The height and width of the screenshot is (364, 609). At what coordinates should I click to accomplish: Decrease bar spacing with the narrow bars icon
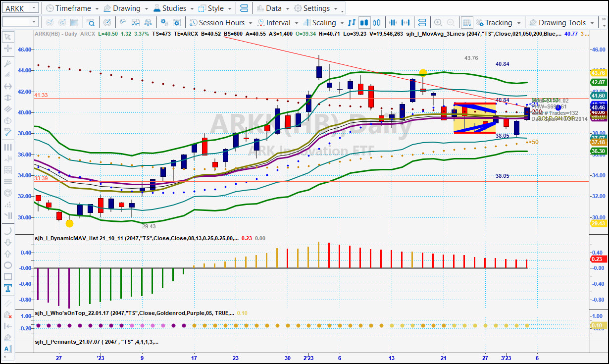(x=394, y=23)
